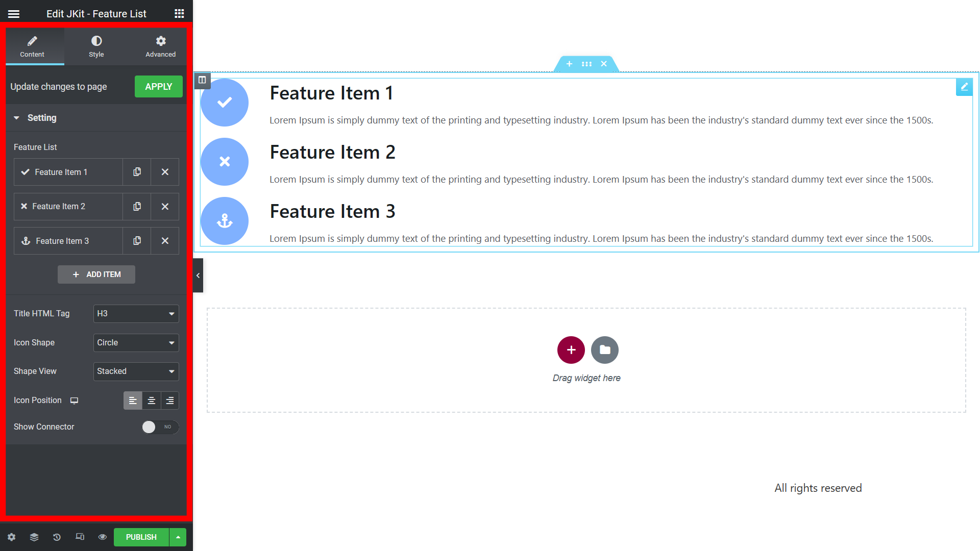This screenshot has height=551, width=980.
Task: Collapse the editor panel with side arrow
Action: tap(198, 275)
